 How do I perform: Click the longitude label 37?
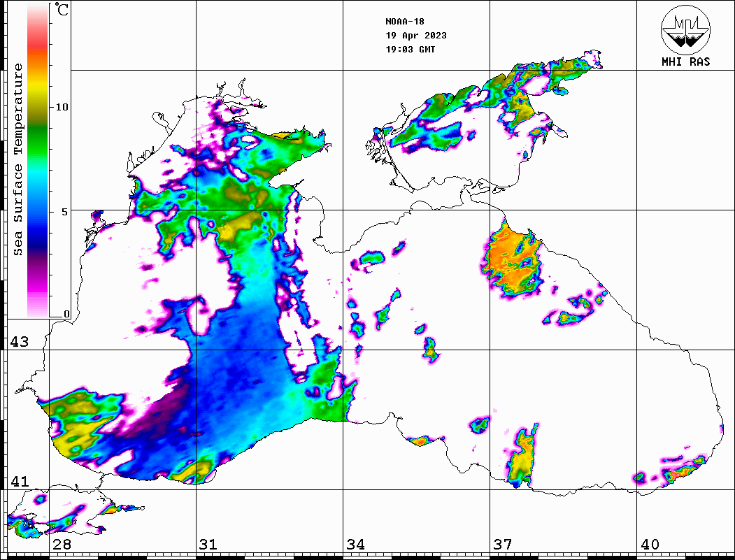502,545
